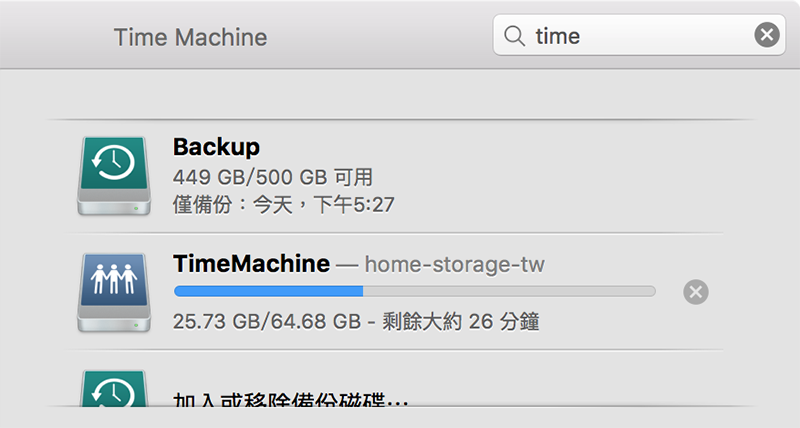Image resolution: width=800 pixels, height=428 pixels.
Task: Click the 剩餘大約 26 分鐘 remaining time text
Action: [461, 322]
